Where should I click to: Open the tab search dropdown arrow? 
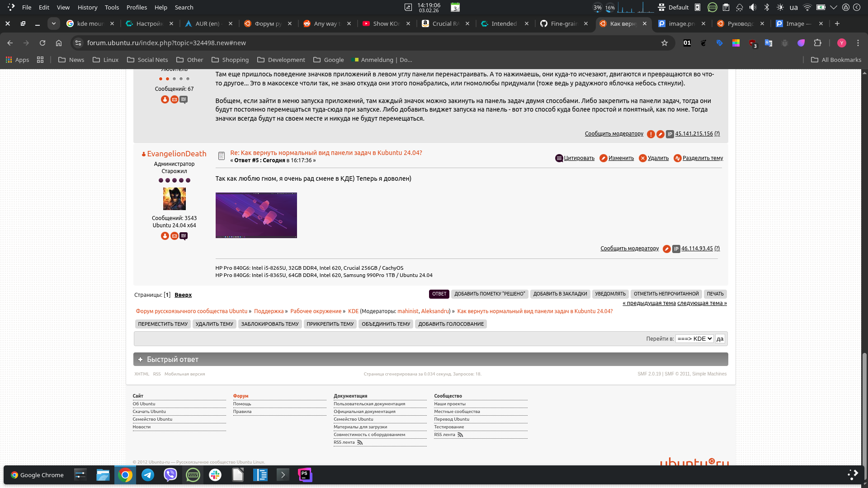[53, 23]
